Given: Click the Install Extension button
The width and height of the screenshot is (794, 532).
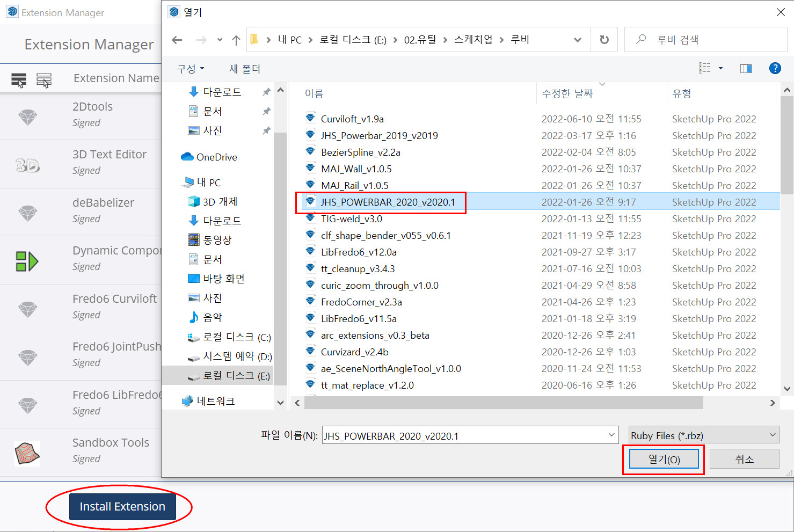Looking at the screenshot, I should coord(122,507).
